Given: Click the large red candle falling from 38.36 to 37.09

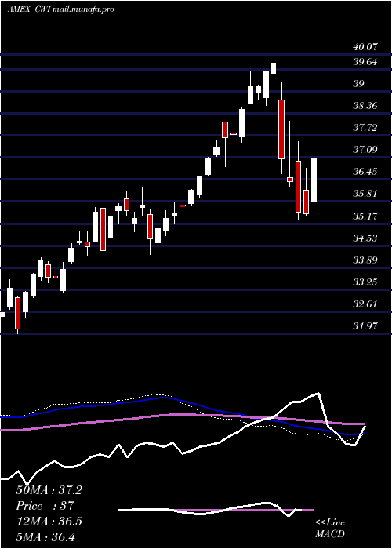Looking at the screenshot, I should (x=281, y=129).
